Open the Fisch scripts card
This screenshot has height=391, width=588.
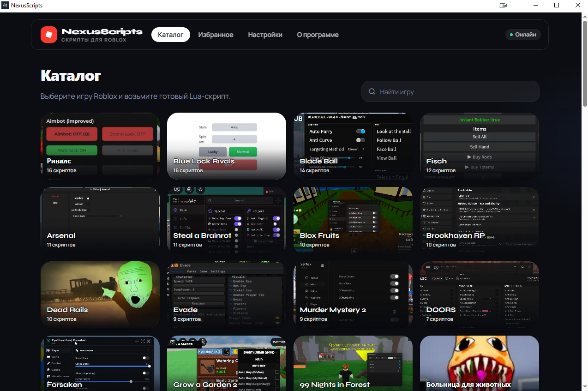coord(480,146)
